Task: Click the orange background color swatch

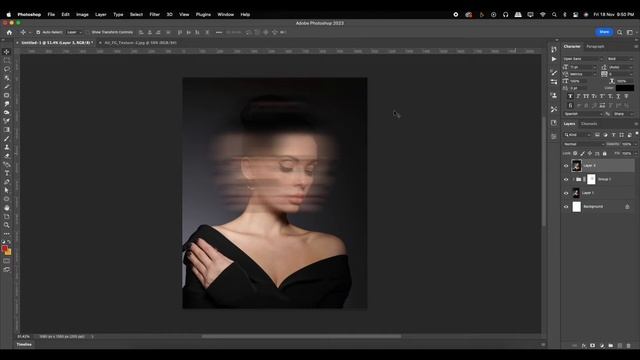Action: coord(9,252)
